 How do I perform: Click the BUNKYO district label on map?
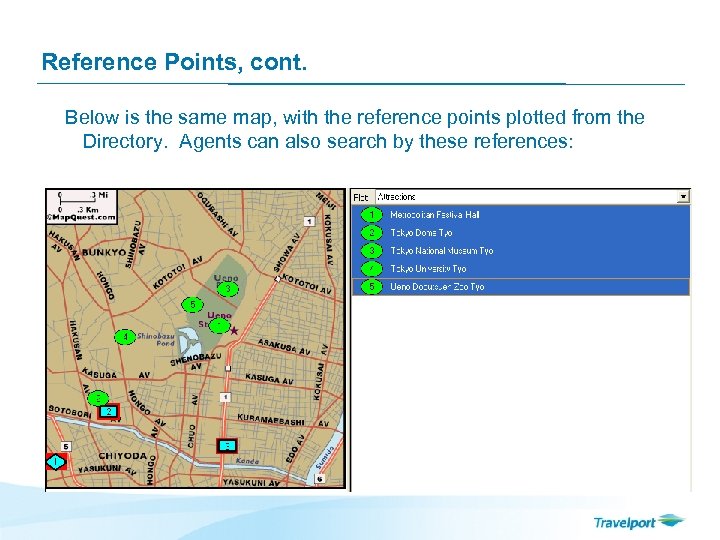click(x=104, y=253)
